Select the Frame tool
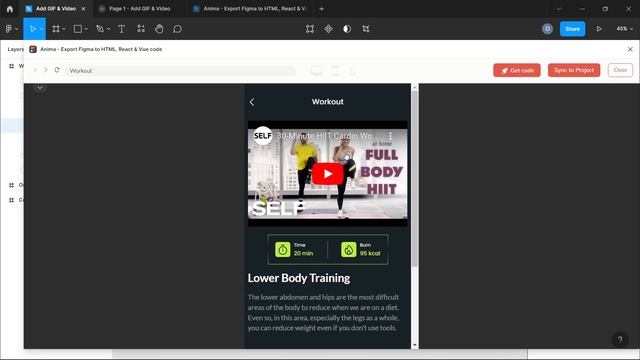This screenshot has height=360, width=640. 56,29
